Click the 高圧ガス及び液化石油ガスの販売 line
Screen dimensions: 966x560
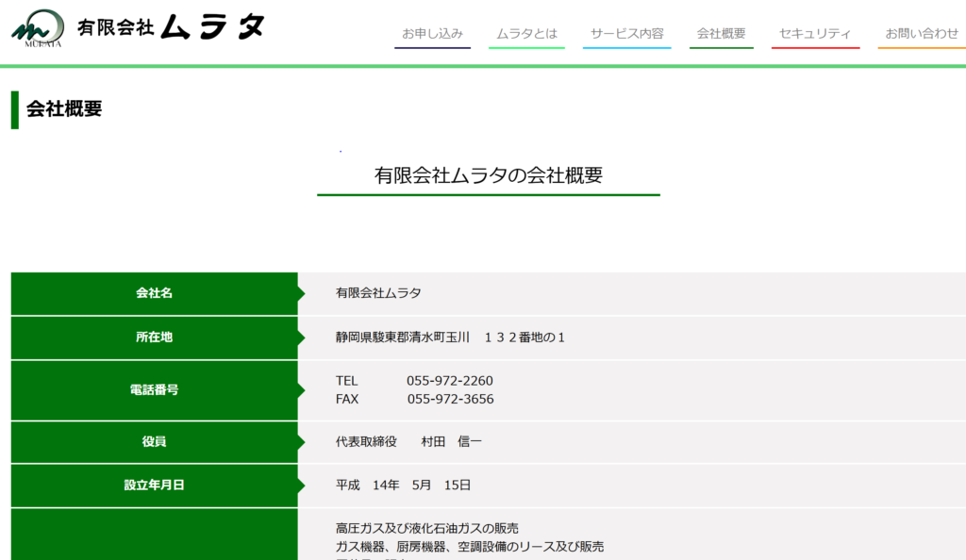tap(426, 528)
